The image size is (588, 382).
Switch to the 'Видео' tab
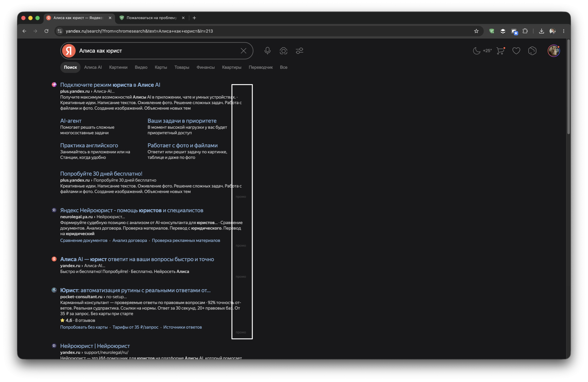click(x=141, y=67)
